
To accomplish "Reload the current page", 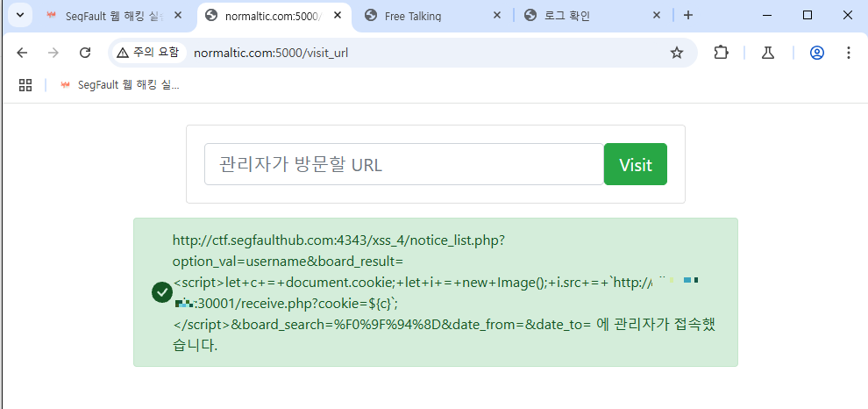I will point(85,53).
